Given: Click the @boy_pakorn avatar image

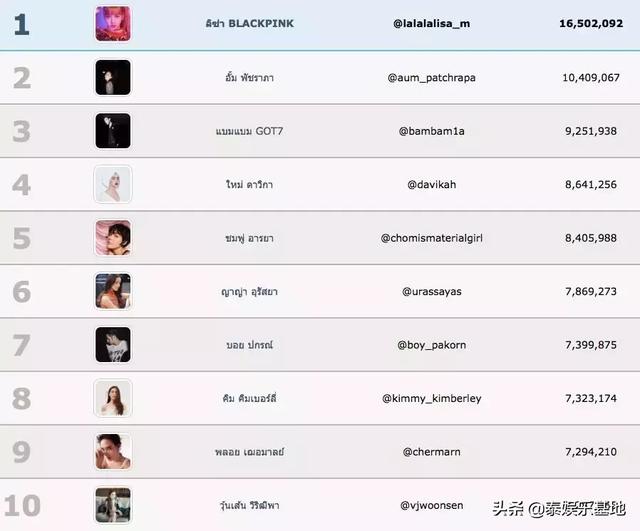Looking at the screenshot, I should pyautogui.click(x=113, y=344).
